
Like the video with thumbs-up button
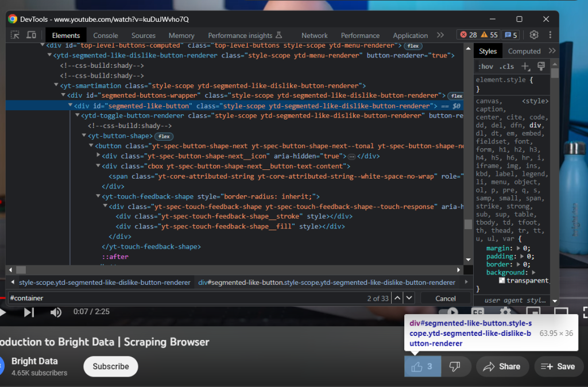click(423, 366)
